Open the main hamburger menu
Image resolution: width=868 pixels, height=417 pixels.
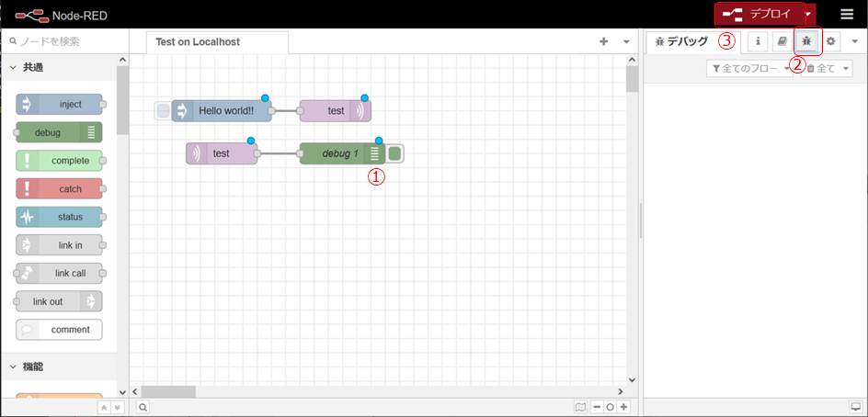tap(847, 14)
